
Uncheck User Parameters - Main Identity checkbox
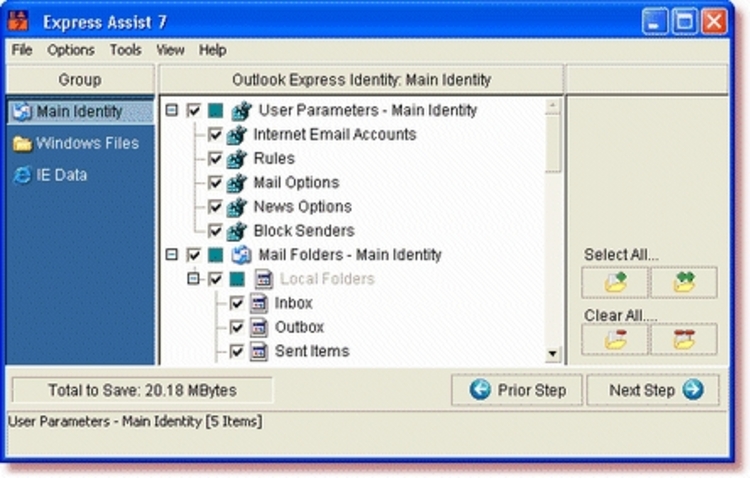click(x=194, y=111)
